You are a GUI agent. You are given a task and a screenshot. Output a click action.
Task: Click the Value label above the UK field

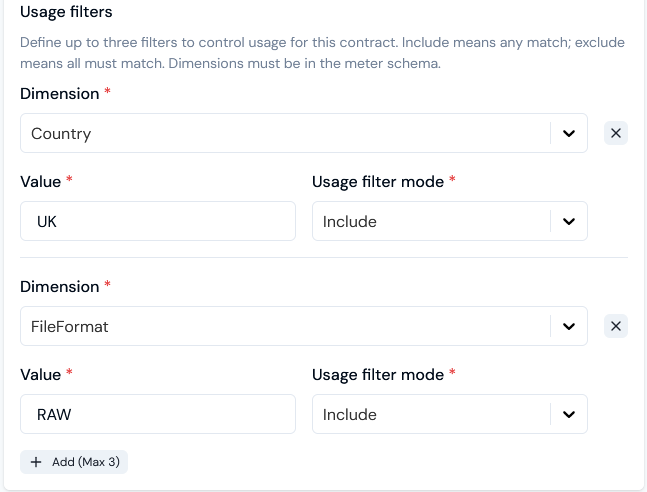(41, 181)
